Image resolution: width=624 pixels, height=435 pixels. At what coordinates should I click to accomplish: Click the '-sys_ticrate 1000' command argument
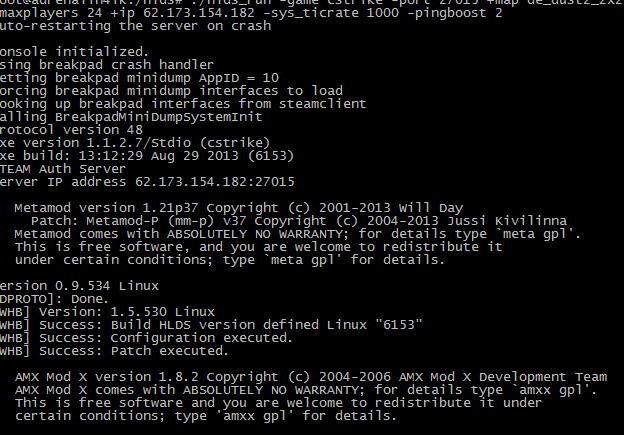pyautogui.click(x=331, y=13)
